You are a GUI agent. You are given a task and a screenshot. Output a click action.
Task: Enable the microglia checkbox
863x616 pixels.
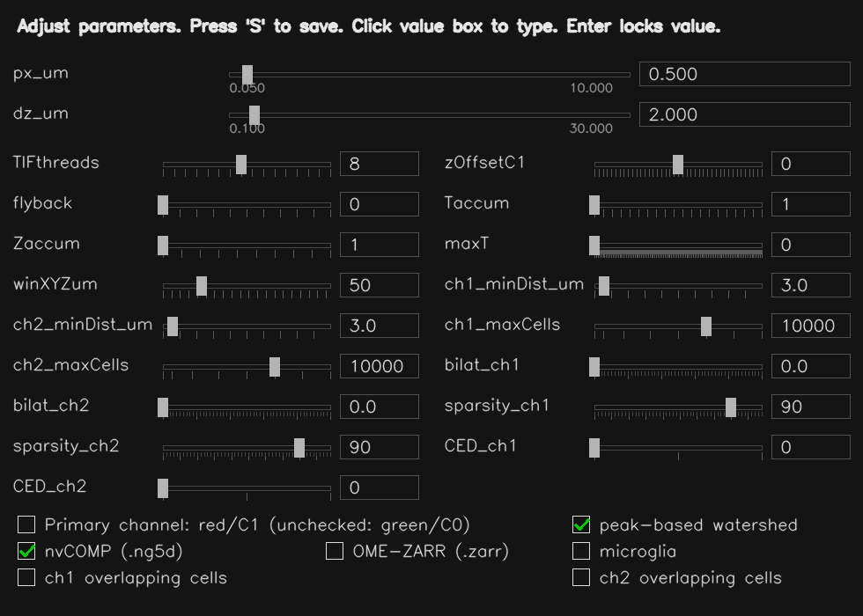point(581,551)
